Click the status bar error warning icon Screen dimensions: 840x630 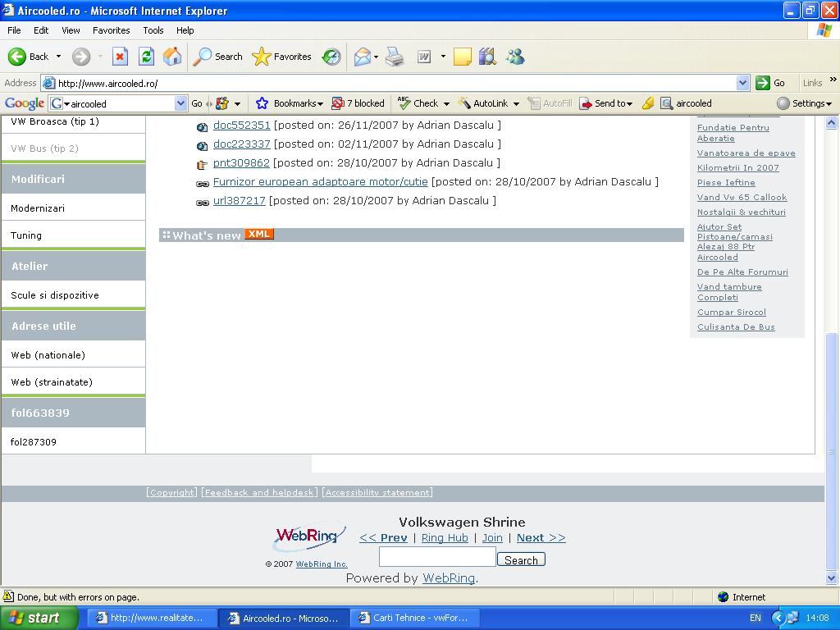click(8, 596)
